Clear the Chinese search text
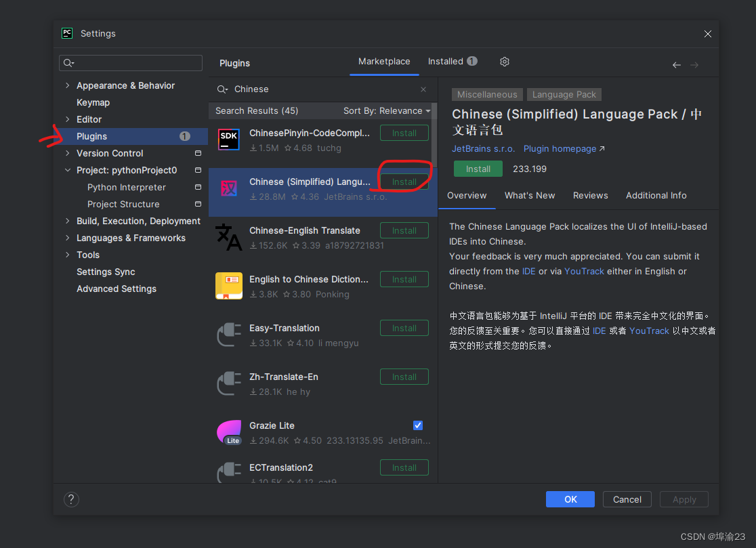The image size is (756, 548). (x=423, y=89)
